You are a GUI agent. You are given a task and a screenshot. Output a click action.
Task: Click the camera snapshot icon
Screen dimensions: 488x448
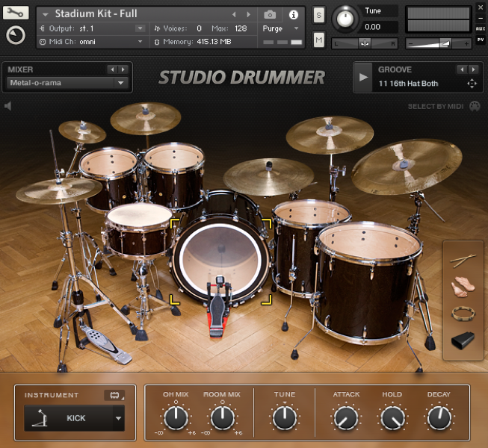270,14
